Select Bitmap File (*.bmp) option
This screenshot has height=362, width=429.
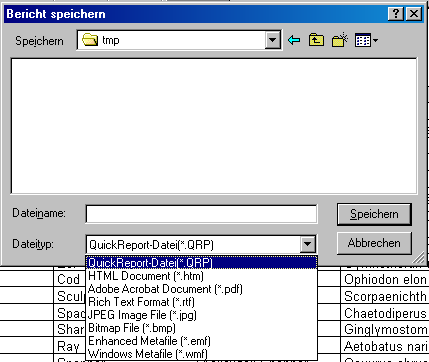point(201,328)
